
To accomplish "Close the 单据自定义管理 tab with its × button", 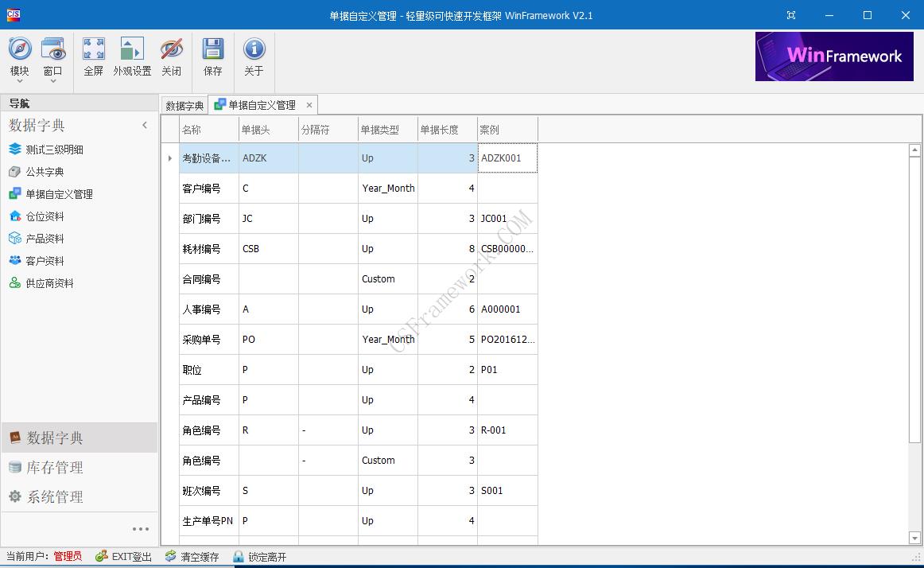I will pos(309,104).
